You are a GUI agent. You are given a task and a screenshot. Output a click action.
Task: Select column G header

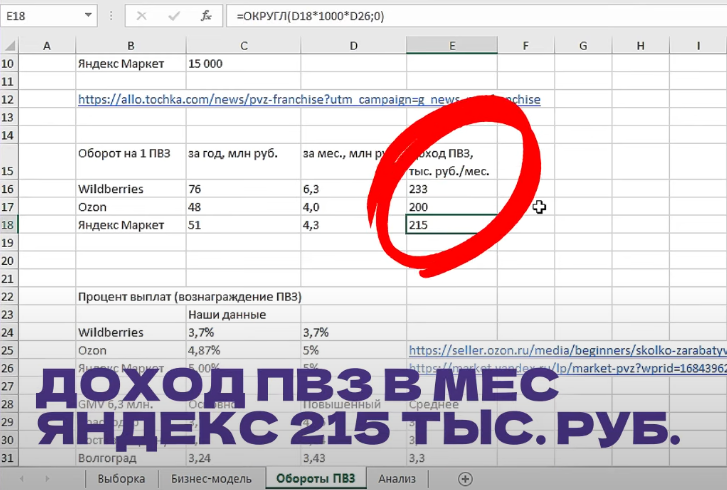(x=583, y=45)
